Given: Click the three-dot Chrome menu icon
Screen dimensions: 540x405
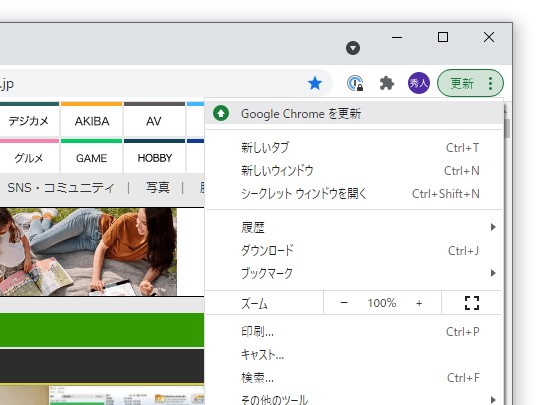Looking at the screenshot, I should (x=490, y=83).
